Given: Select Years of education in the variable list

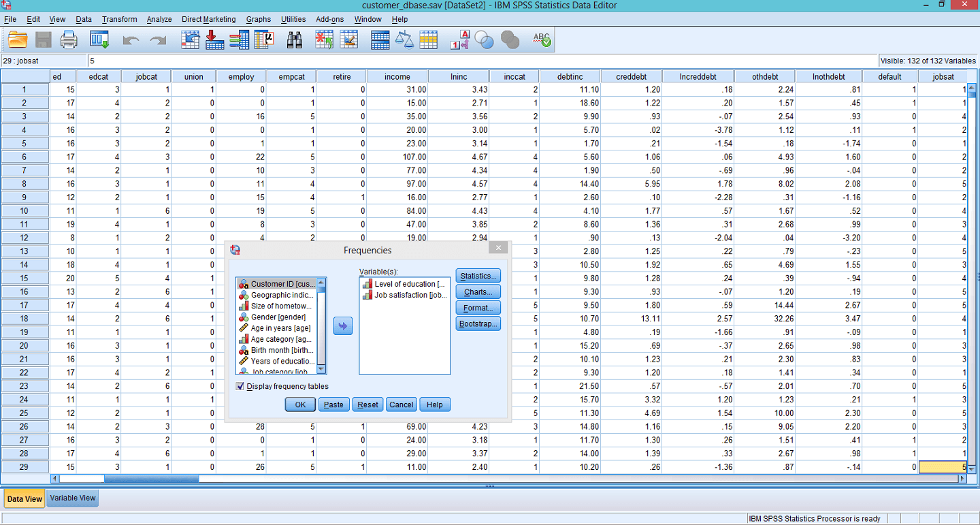Looking at the screenshot, I should click(277, 361).
